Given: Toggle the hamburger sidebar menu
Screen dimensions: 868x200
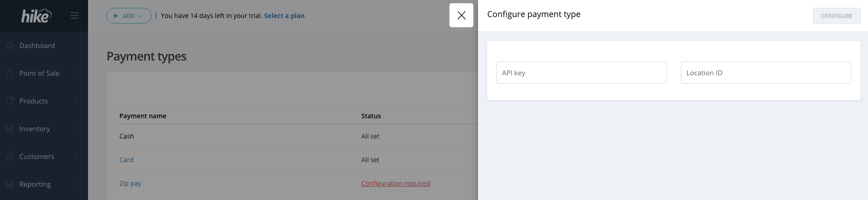Looking at the screenshot, I should (74, 16).
